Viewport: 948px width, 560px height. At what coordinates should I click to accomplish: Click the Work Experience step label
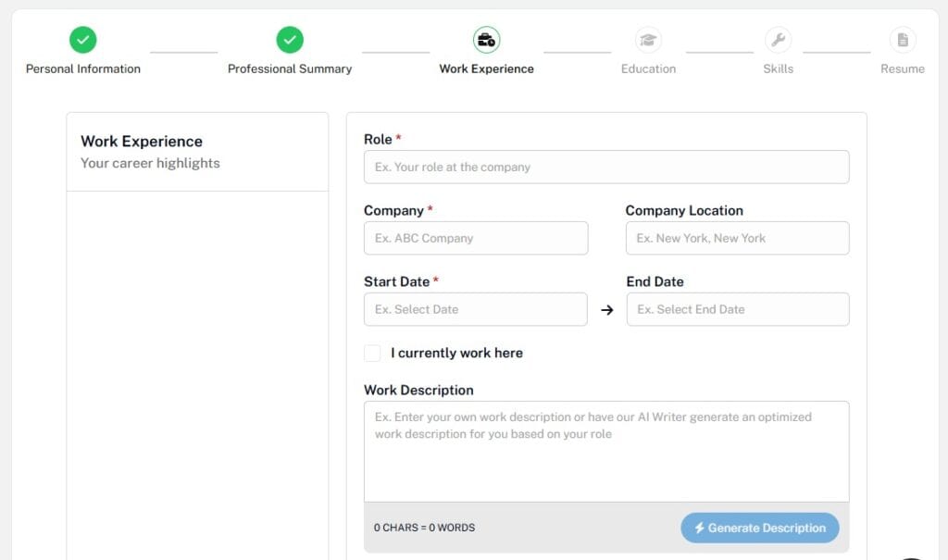click(486, 68)
